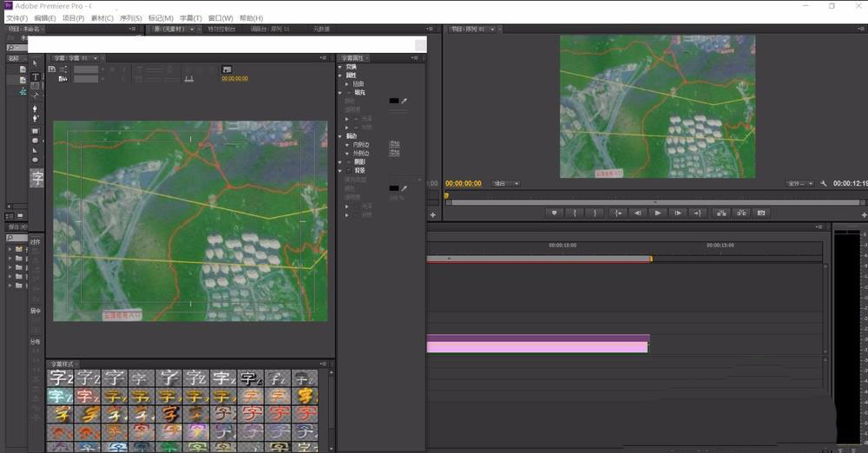Pick the Selection arrow tool in title tools
Screen dimensions: 868x453
click(36, 63)
